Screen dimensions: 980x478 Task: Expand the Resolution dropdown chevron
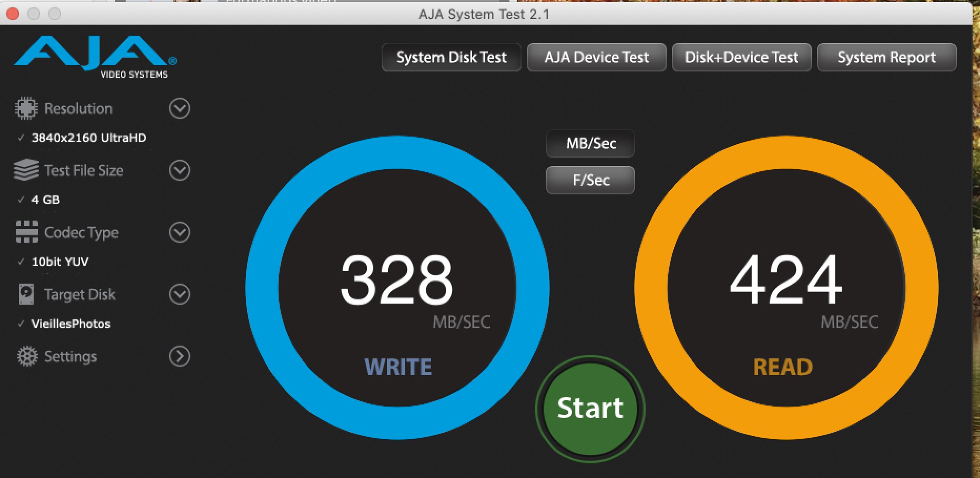180,108
